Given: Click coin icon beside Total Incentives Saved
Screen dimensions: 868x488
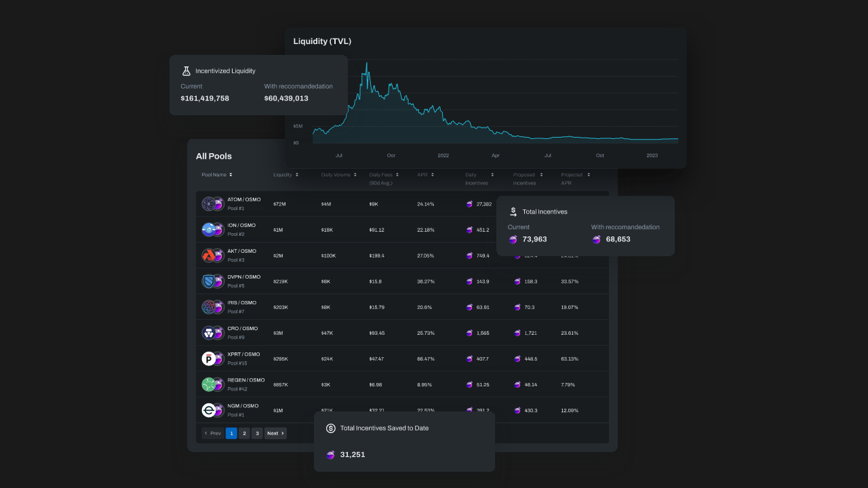Looking at the screenshot, I should [331, 428].
